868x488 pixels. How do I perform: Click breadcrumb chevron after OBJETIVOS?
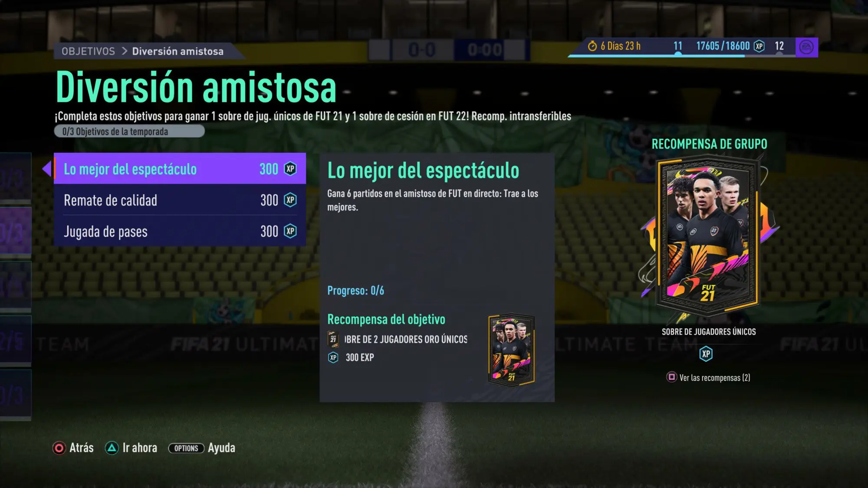click(x=124, y=51)
